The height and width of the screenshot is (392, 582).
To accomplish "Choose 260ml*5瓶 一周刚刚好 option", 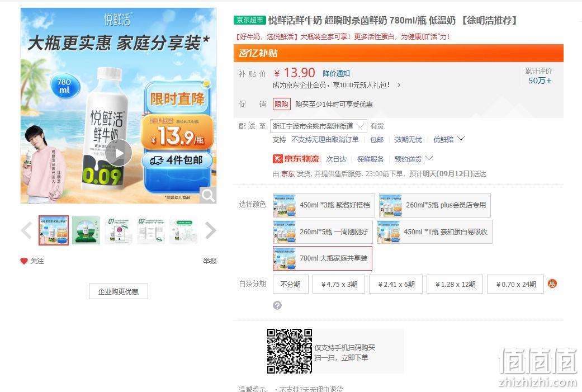I will tap(323, 232).
